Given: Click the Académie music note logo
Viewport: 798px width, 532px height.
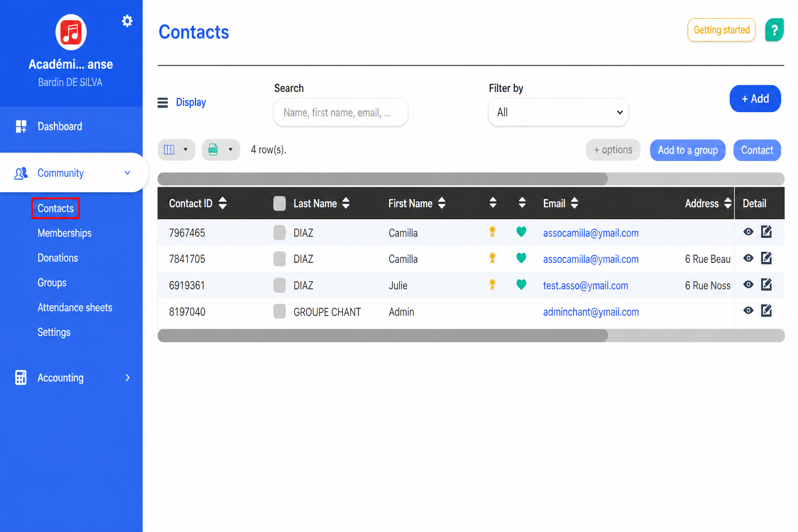Looking at the screenshot, I should coord(71,32).
